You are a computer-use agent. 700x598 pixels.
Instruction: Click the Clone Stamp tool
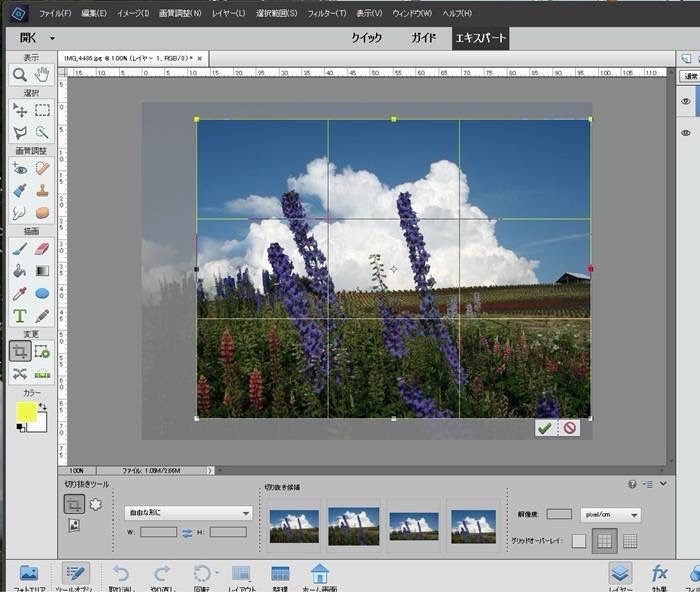(42, 190)
